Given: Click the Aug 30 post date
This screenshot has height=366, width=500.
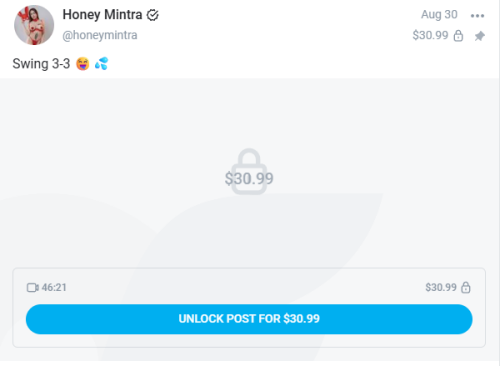Looking at the screenshot, I should click(x=439, y=15).
